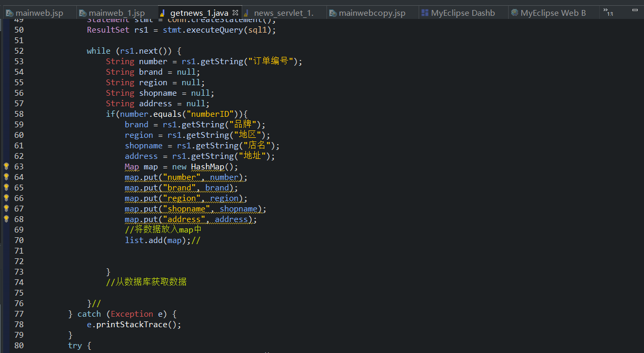Viewport: 644px width, 353px height.
Task: Click the "品牌" string on line 59
Action: (x=242, y=125)
